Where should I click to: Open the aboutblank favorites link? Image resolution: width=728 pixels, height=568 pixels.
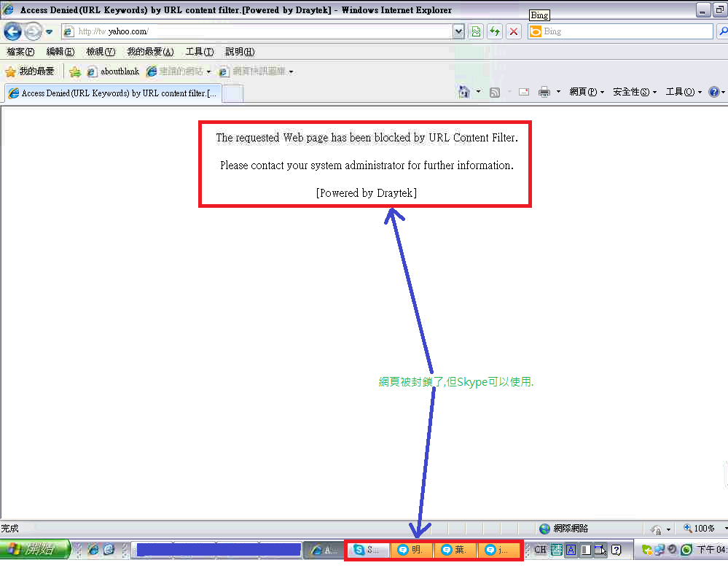[x=113, y=71]
